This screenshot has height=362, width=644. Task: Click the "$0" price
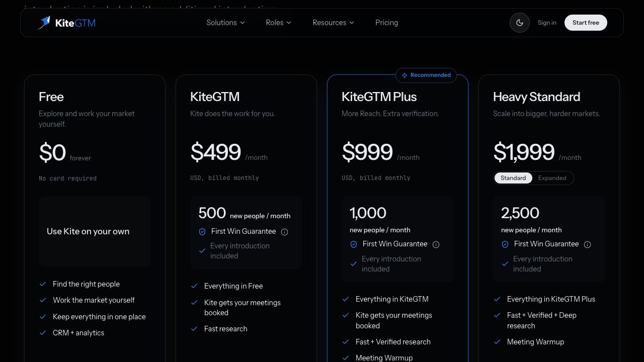coord(52,152)
